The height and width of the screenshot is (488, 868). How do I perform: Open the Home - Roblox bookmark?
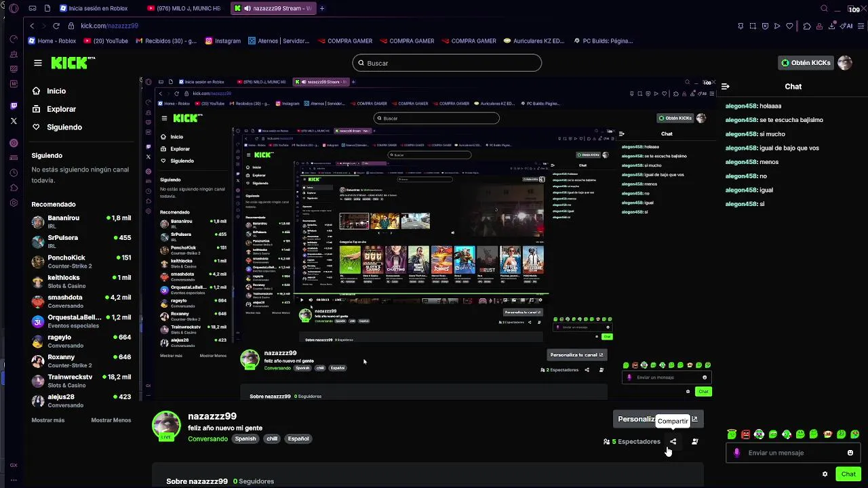click(52, 41)
